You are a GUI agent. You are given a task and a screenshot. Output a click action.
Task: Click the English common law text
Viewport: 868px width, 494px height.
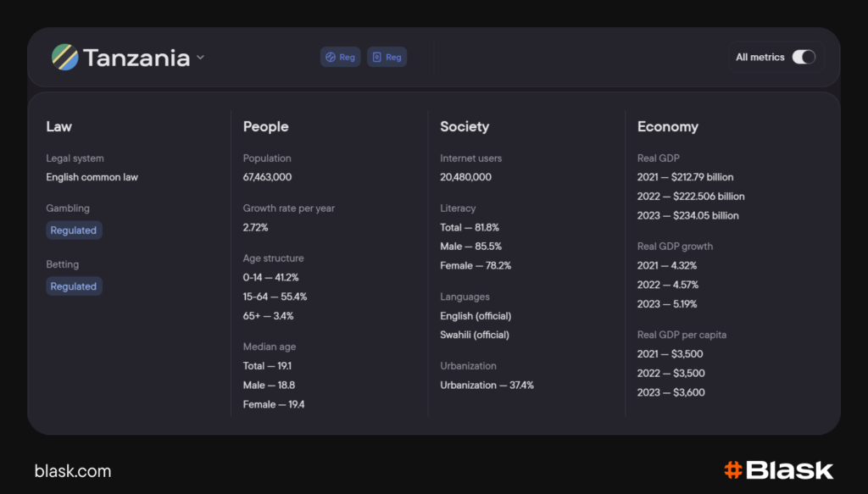(92, 177)
